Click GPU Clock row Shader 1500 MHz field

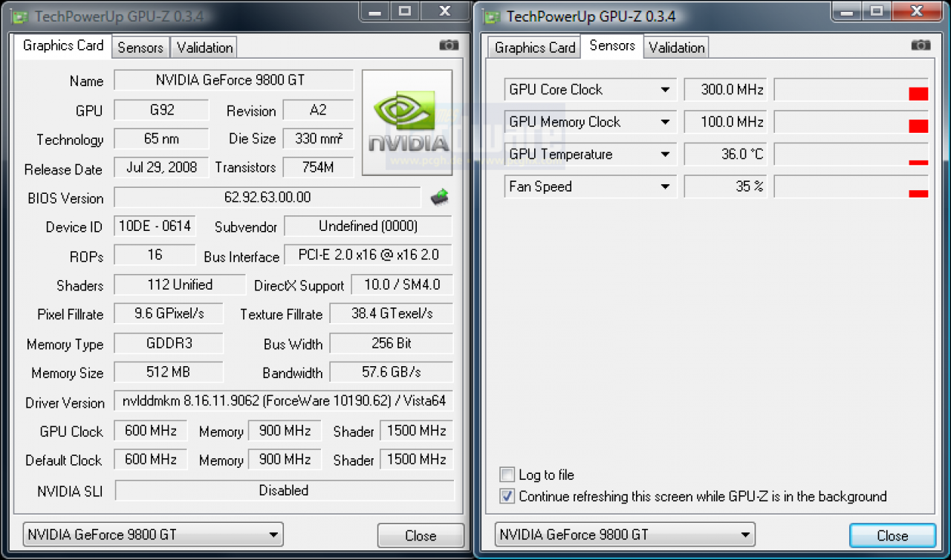click(x=416, y=431)
